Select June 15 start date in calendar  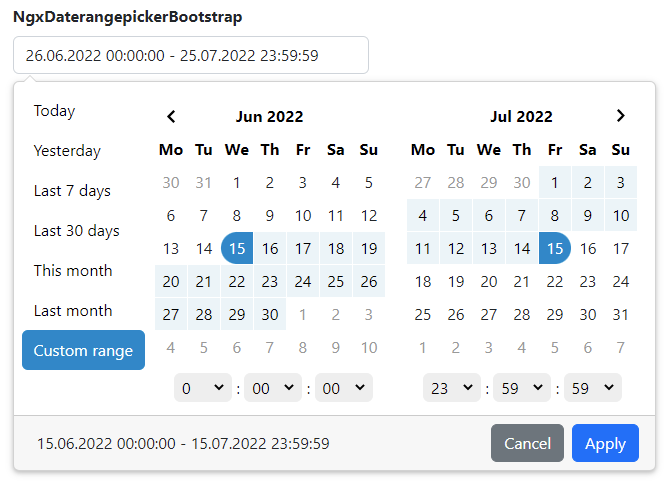[237, 248]
